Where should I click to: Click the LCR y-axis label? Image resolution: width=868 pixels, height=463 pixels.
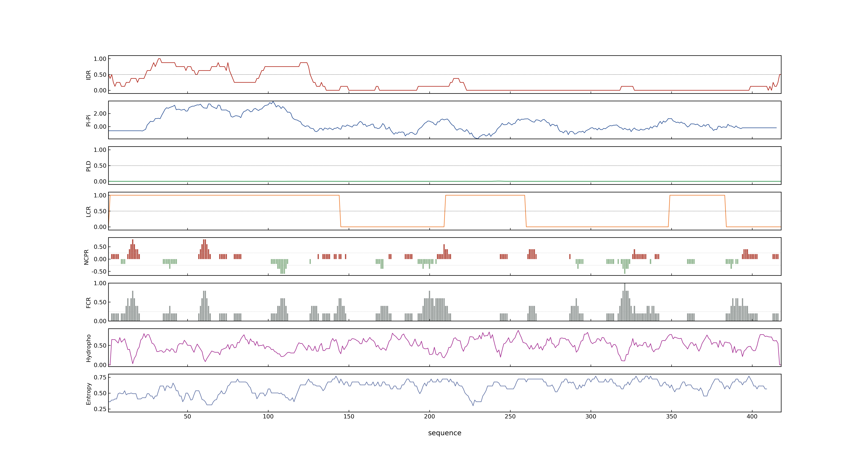click(x=89, y=211)
